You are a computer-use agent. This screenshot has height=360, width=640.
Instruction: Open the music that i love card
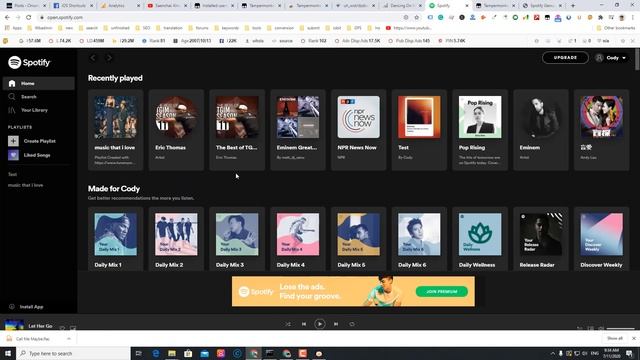tap(116, 130)
